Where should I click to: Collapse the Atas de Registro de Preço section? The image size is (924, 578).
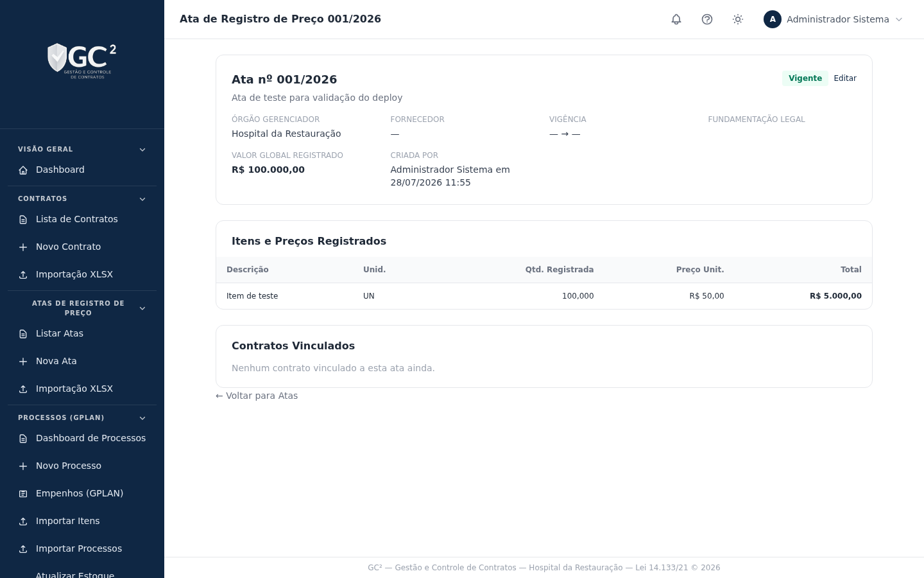pyautogui.click(x=142, y=308)
